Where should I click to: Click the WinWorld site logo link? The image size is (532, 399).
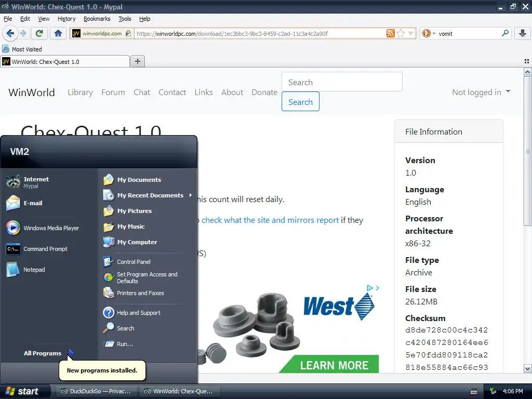32,92
